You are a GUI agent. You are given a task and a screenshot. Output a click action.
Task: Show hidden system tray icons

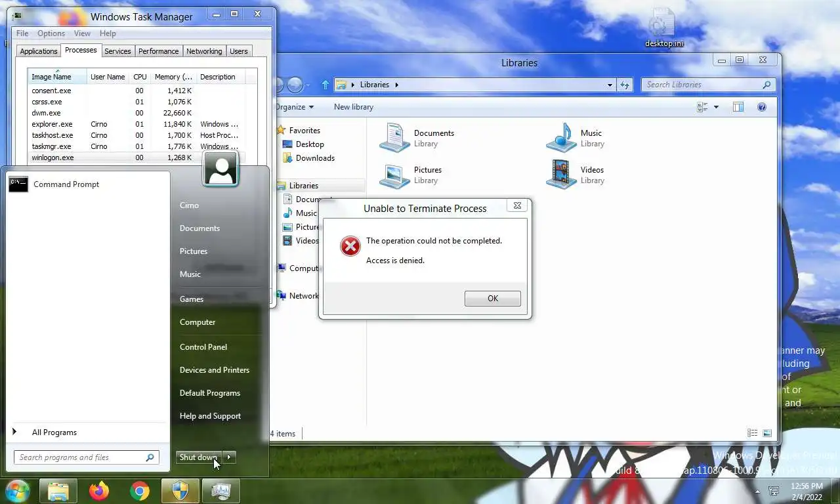pos(758,491)
